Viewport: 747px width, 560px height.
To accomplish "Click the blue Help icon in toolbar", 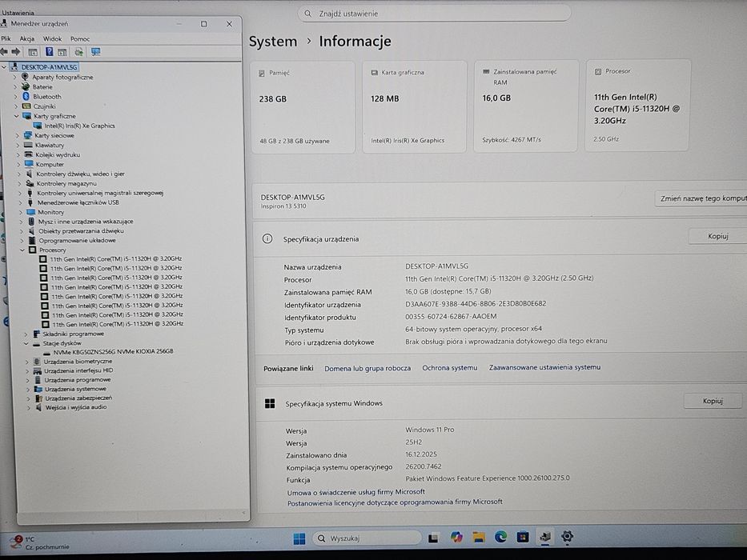I will click(x=49, y=51).
